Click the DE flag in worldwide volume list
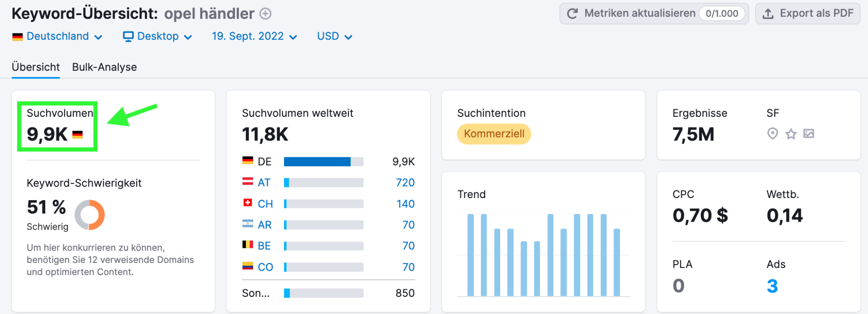The image size is (868, 314). click(248, 161)
